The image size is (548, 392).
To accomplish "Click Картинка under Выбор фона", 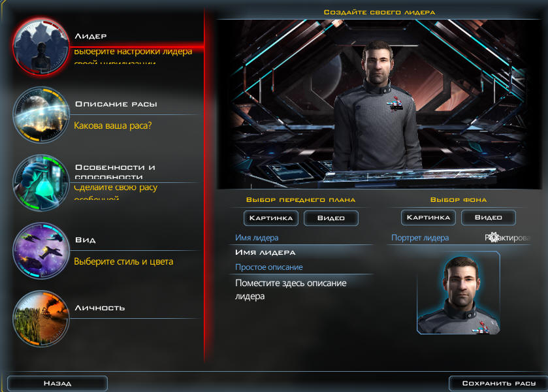I will click(428, 218).
